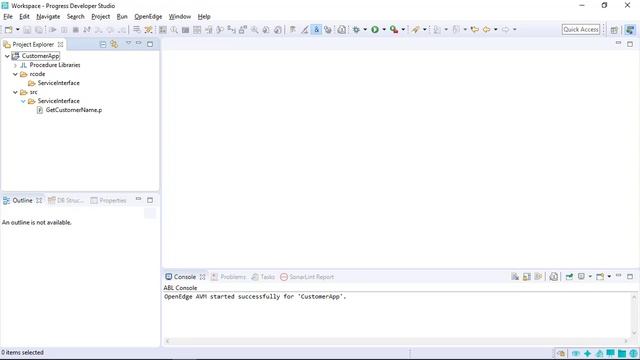Switch to the Problems tab
Screen dimensions: 640x360
click(229, 277)
